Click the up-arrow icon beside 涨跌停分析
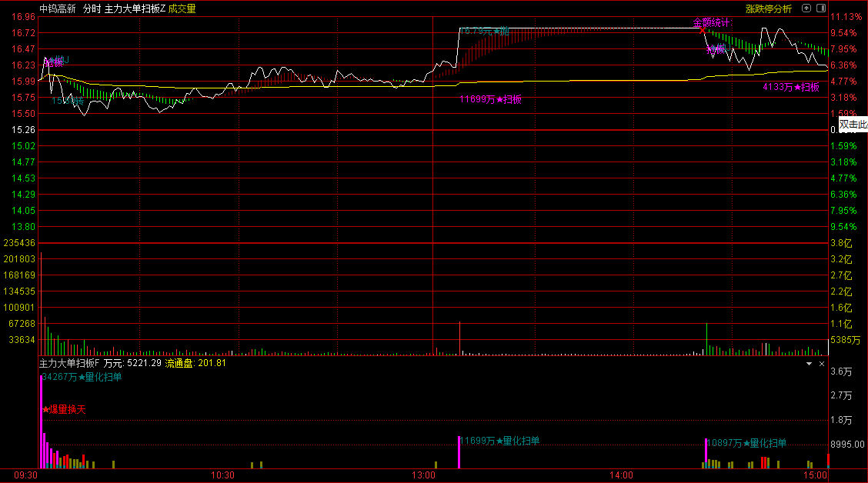The width and height of the screenshot is (868, 483). pyautogui.click(x=806, y=8)
